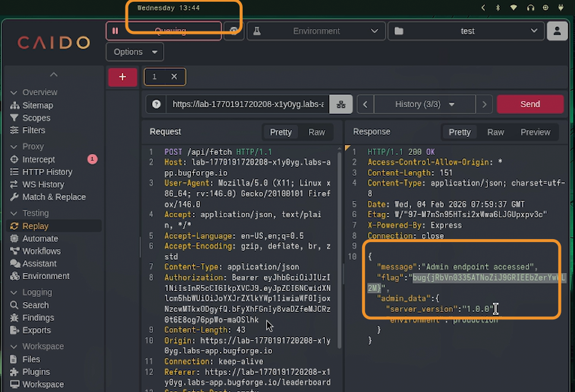Open Sitemap from the sidebar

37,105
